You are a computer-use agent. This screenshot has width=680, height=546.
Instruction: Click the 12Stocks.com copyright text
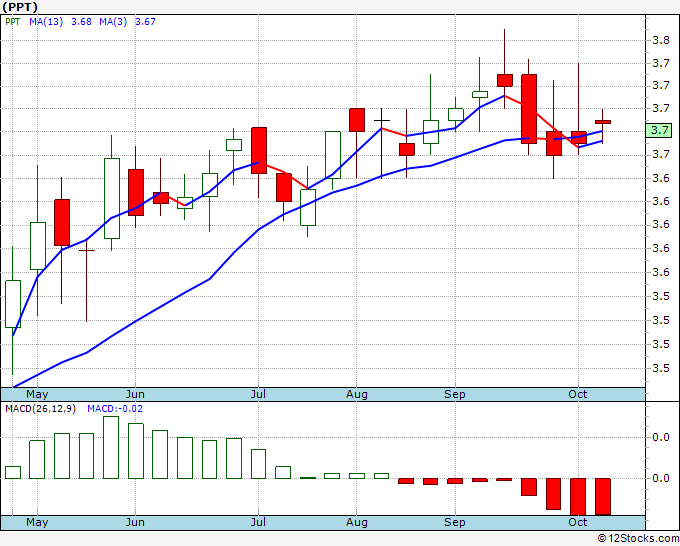[x=638, y=538]
